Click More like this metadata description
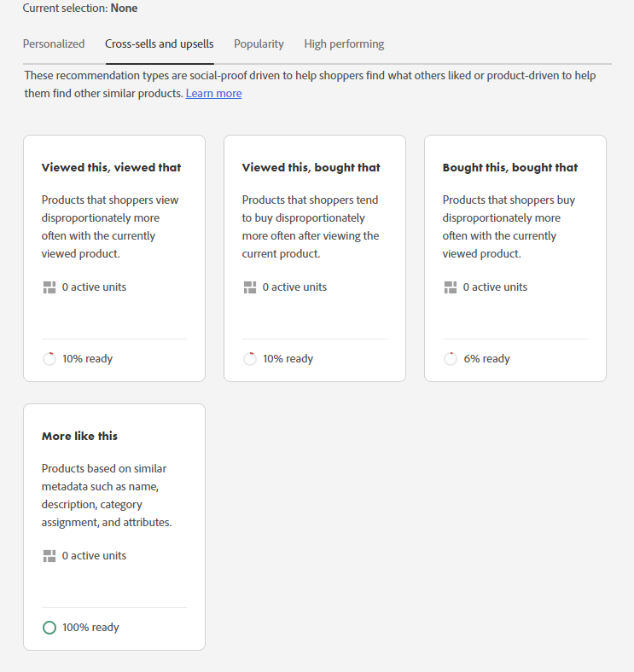The height and width of the screenshot is (672, 634). point(107,495)
